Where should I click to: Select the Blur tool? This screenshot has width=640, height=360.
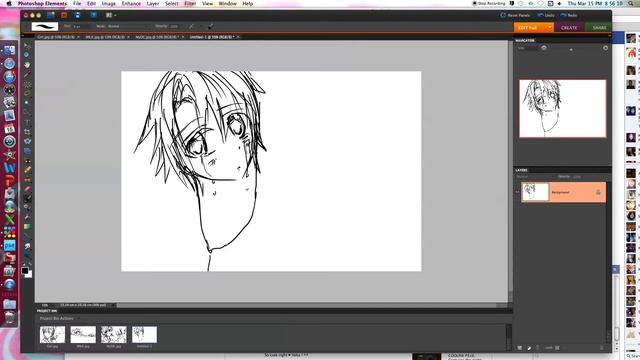pyautogui.click(x=27, y=246)
